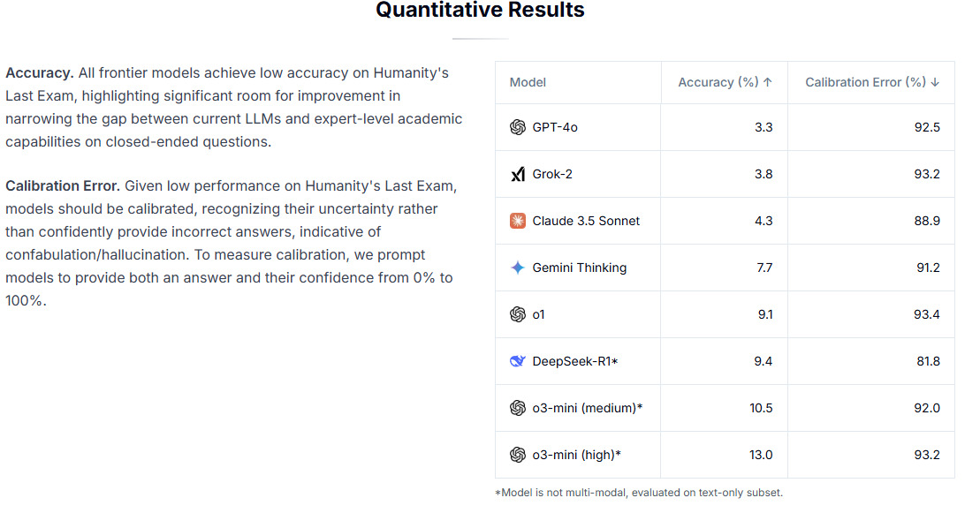The height and width of the screenshot is (513, 980).
Task: Click the OpenAI logo beside o1
Action: 518,314
